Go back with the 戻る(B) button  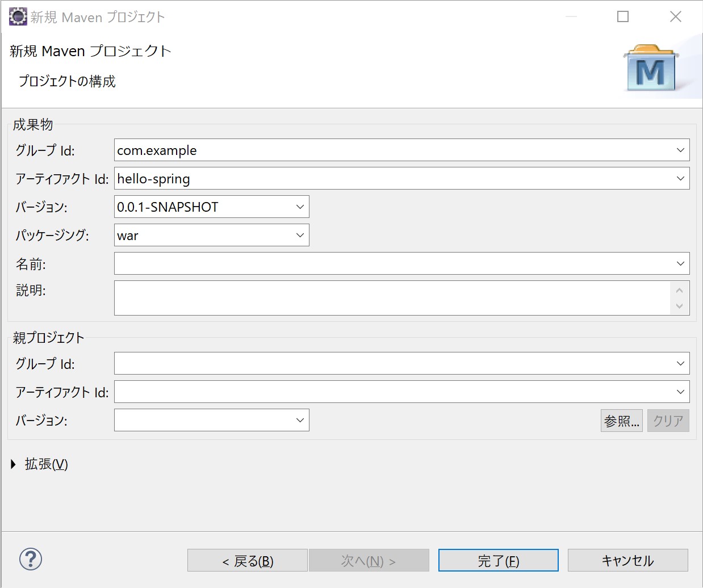click(248, 561)
